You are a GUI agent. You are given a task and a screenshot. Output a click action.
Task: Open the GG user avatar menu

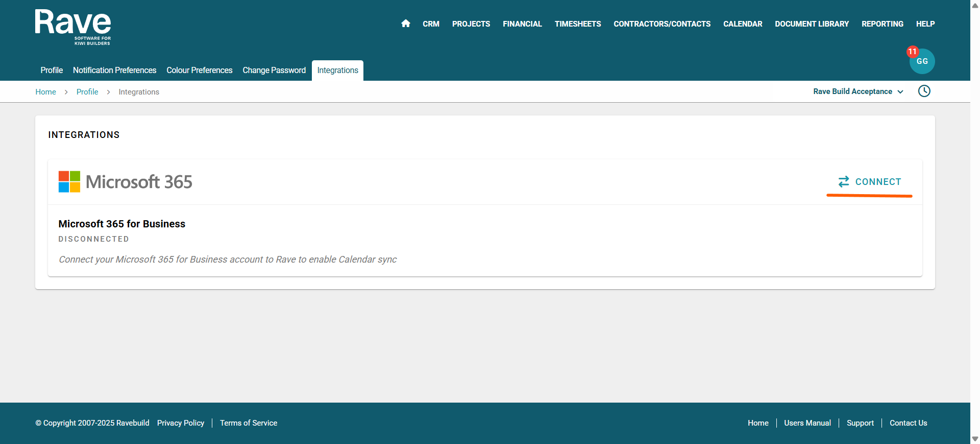[922, 61]
